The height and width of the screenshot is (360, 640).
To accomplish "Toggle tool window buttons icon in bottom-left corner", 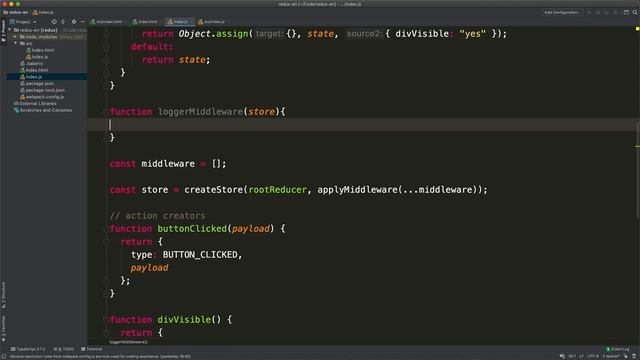I will coord(3,356).
